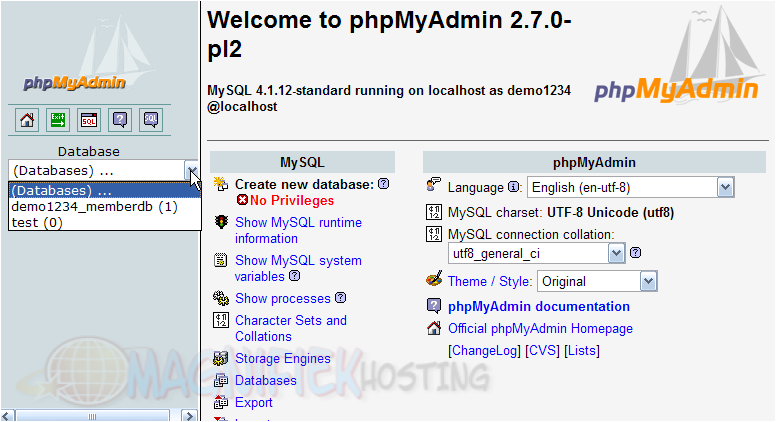Click the UTF-8 Unicode (utf8) charset text
Screen dimensions: 776x422
point(610,213)
